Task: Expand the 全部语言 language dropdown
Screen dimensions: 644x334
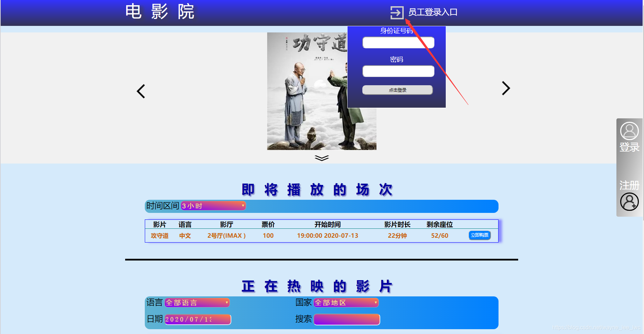Action: (x=197, y=303)
